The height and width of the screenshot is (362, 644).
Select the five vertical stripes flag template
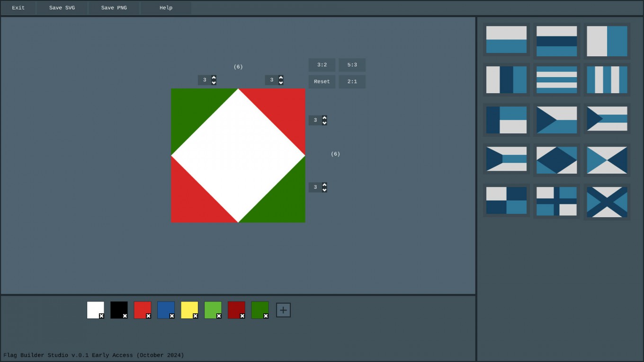pos(607,79)
